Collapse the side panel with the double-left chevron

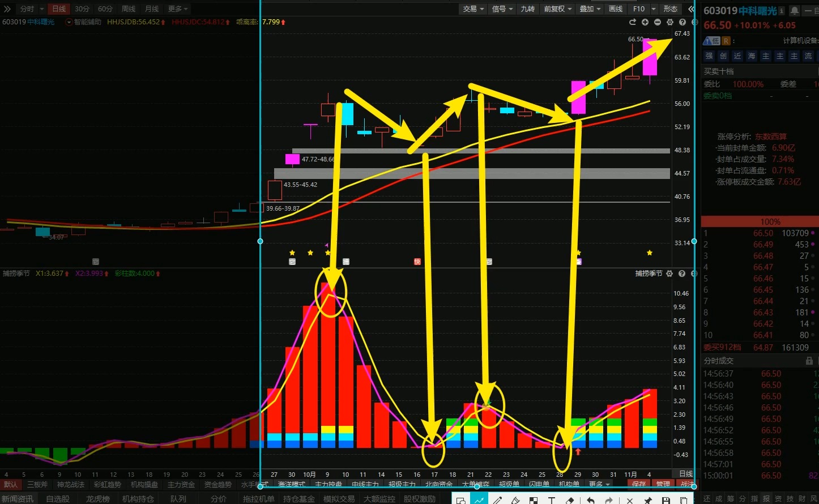[691, 9]
